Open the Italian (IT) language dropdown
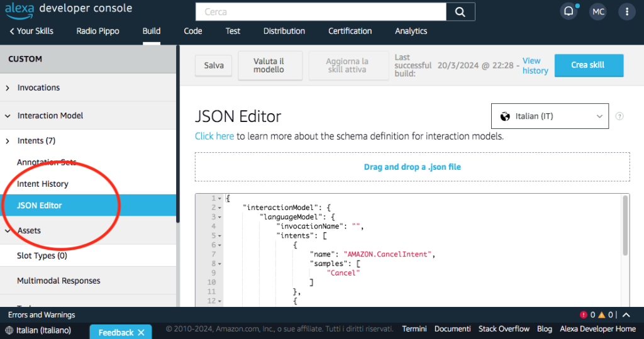Screen dimensions: 644x339 pyautogui.click(x=550, y=116)
